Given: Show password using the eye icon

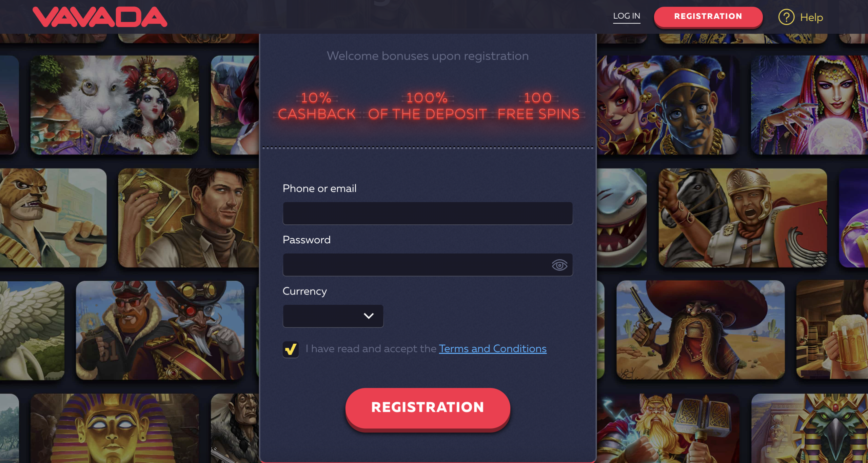Looking at the screenshot, I should 559,265.
